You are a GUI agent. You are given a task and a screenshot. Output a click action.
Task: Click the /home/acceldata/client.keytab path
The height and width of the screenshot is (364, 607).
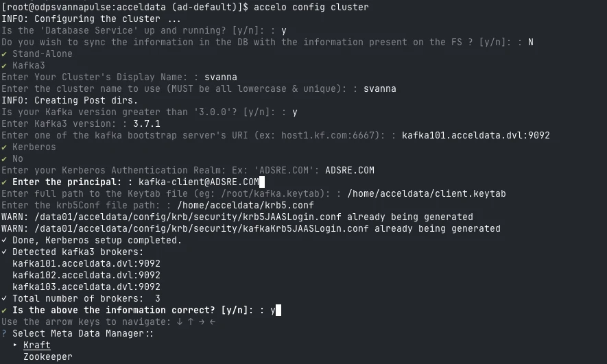tap(426, 193)
